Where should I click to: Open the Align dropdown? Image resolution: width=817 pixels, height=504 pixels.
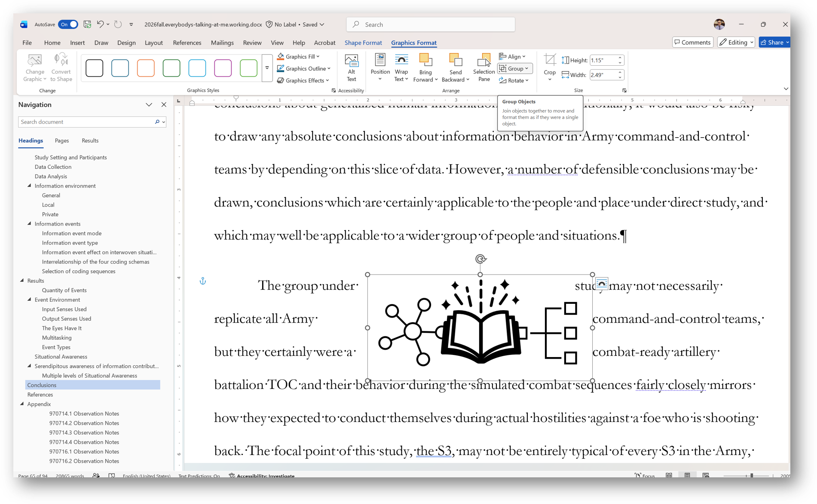[512, 56]
